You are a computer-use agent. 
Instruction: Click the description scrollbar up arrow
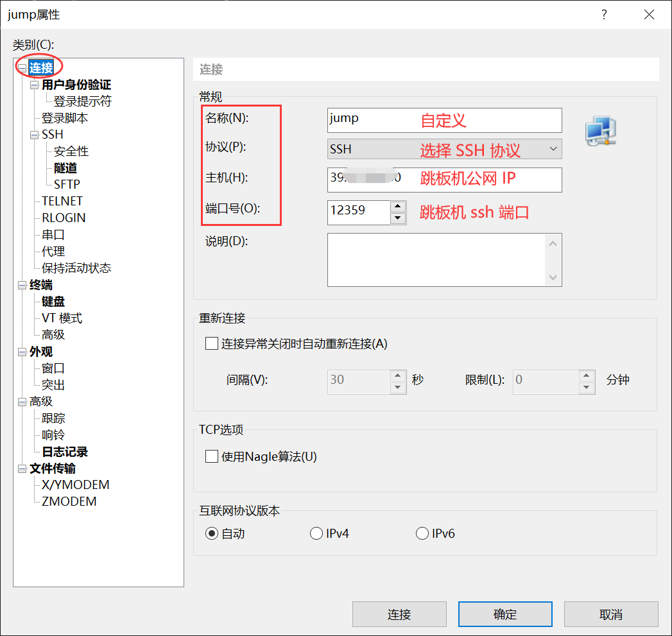click(x=553, y=243)
